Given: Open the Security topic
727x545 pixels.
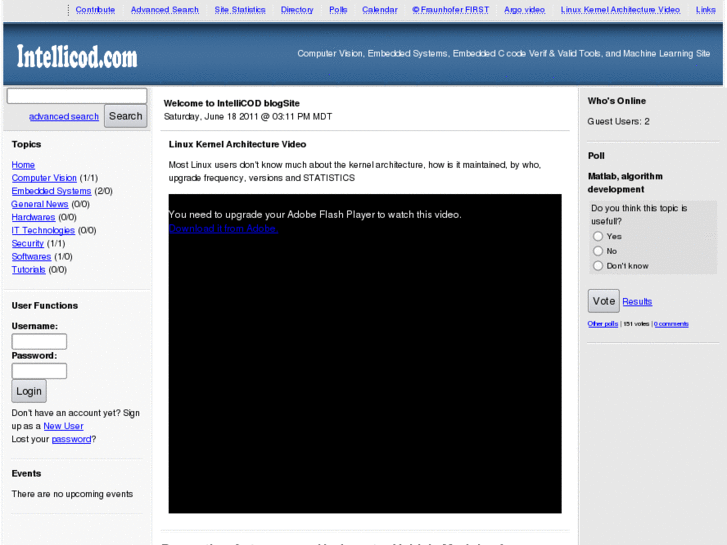Looking at the screenshot, I should click(x=28, y=243).
